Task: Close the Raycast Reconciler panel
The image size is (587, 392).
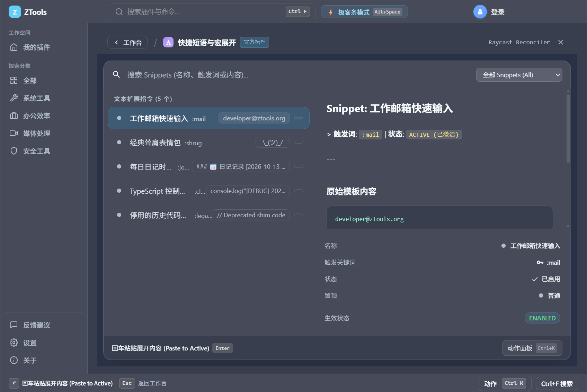Action: click(561, 42)
